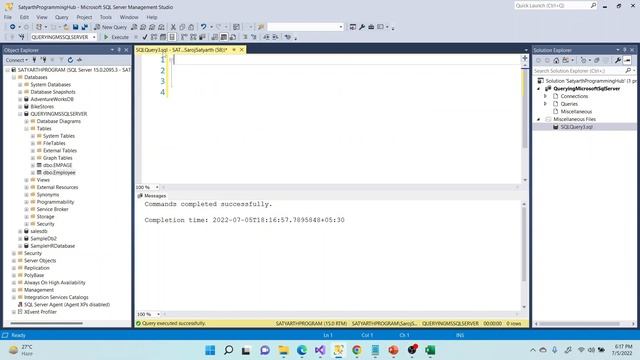Expand the Server Objects node

click(14, 261)
